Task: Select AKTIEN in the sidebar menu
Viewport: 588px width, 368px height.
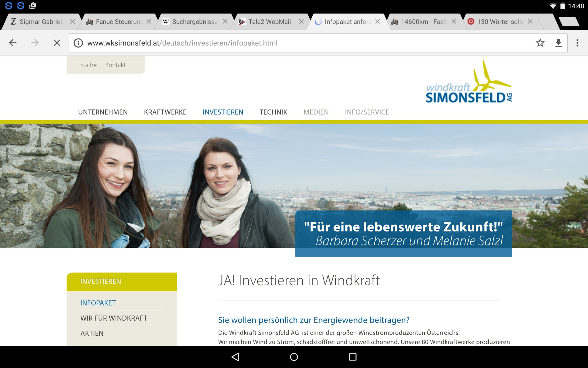Action: tap(92, 333)
